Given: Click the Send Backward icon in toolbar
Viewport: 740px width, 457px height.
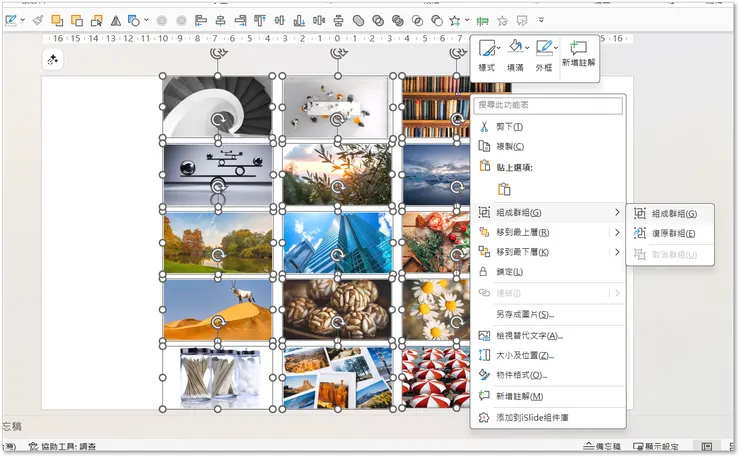Looking at the screenshot, I should coord(76,20).
